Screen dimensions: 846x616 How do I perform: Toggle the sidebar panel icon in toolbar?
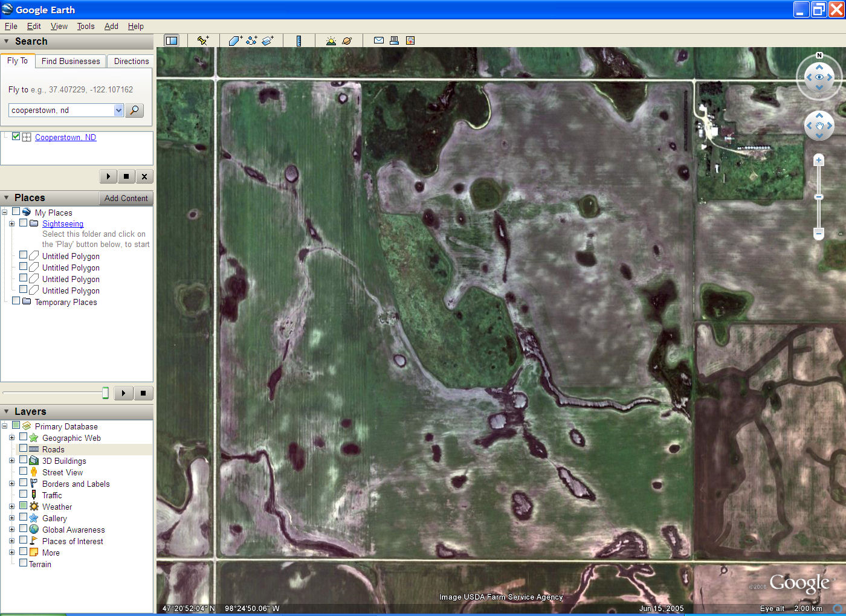pyautogui.click(x=172, y=40)
